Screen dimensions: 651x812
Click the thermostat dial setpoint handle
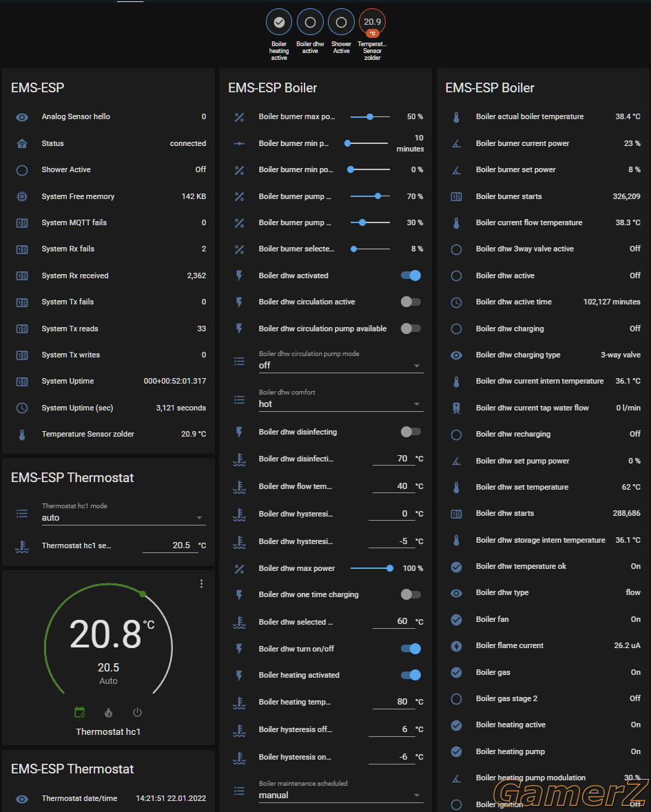pyautogui.click(x=143, y=594)
